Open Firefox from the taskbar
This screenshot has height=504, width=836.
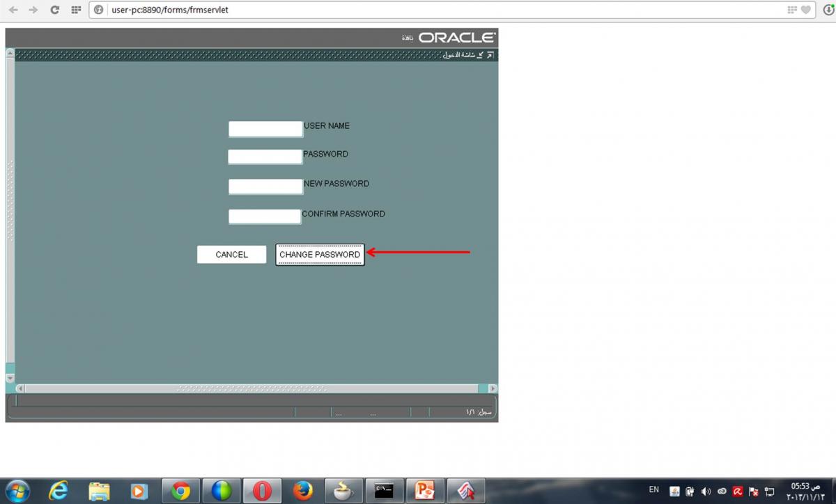tap(302, 491)
